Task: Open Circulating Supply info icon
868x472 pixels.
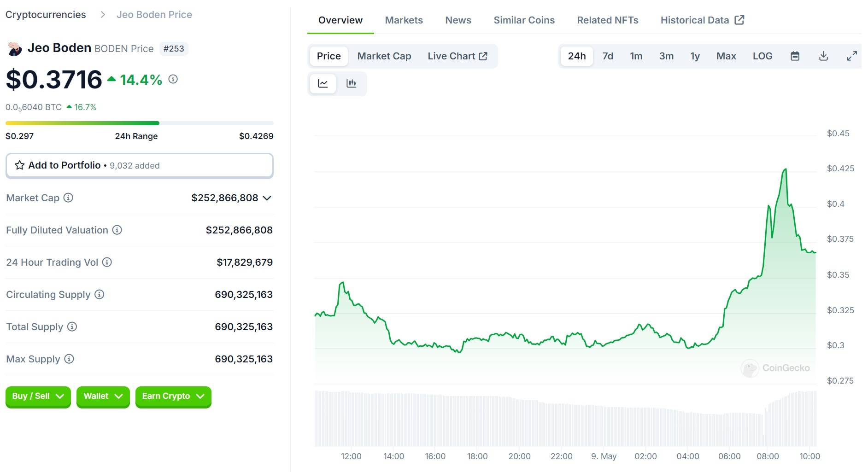Action: click(100, 294)
